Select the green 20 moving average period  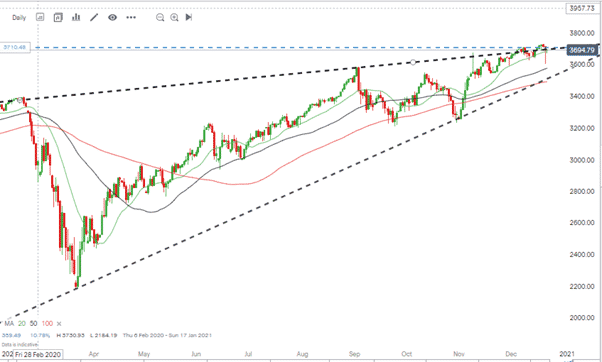point(22,324)
